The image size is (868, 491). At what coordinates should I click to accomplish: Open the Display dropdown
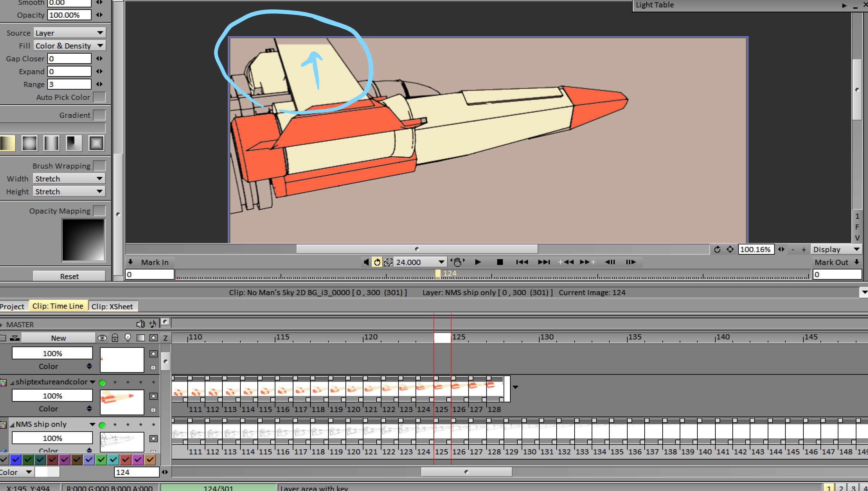tap(836, 250)
